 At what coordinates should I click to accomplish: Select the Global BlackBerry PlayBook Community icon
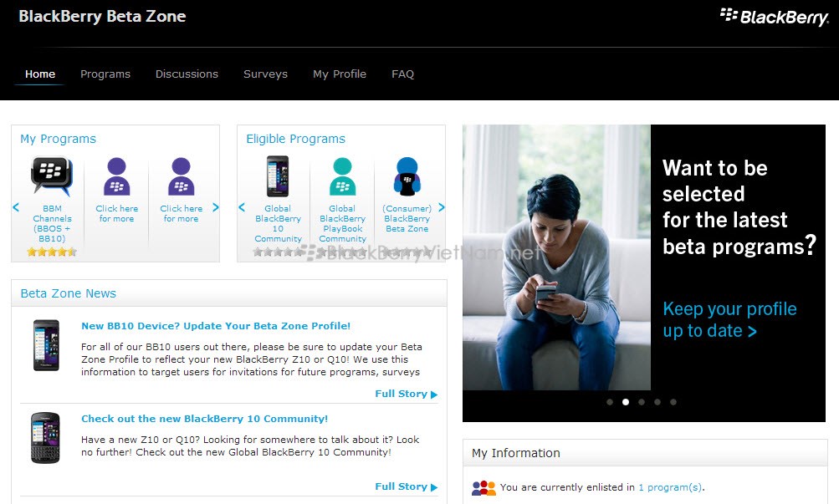[342, 176]
